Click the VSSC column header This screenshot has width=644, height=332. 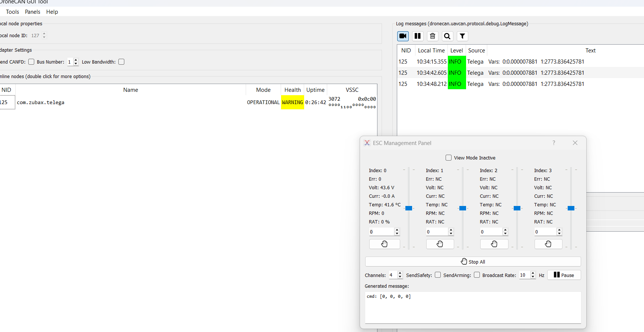352,90
